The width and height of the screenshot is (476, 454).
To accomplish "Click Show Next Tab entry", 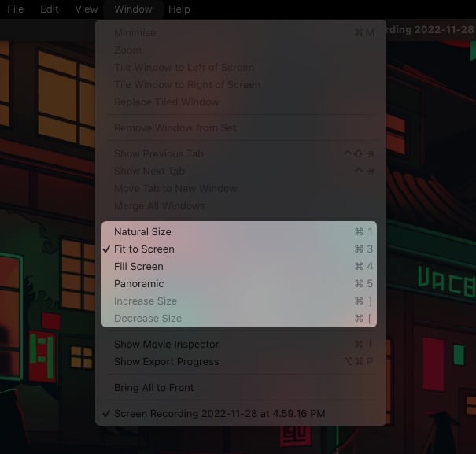I will (239, 171).
